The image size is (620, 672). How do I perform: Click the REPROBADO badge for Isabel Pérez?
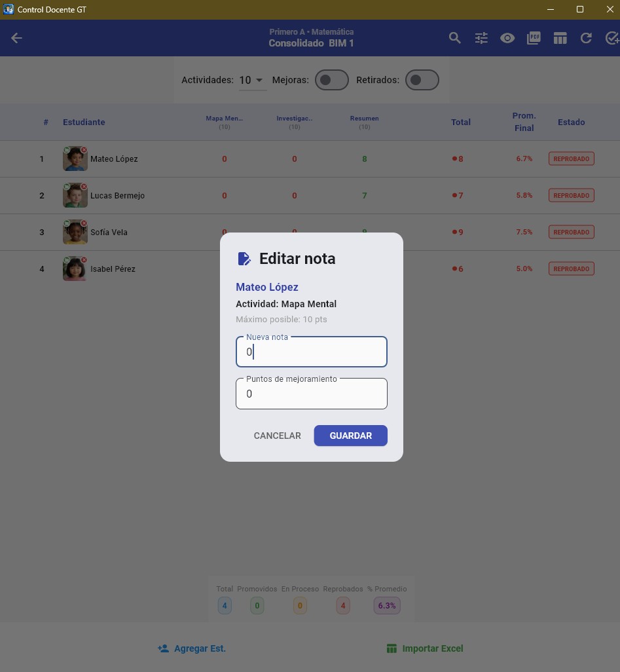point(571,269)
